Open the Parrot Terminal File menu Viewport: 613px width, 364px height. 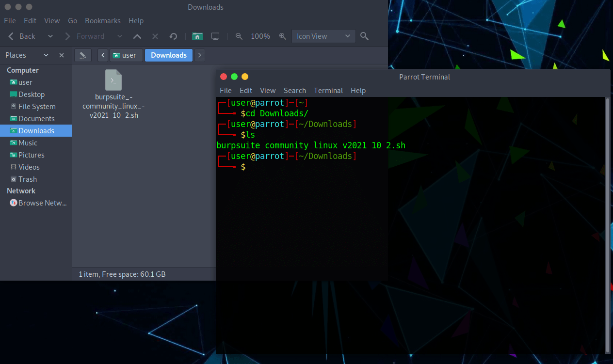pyautogui.click(x=226, y=91)
